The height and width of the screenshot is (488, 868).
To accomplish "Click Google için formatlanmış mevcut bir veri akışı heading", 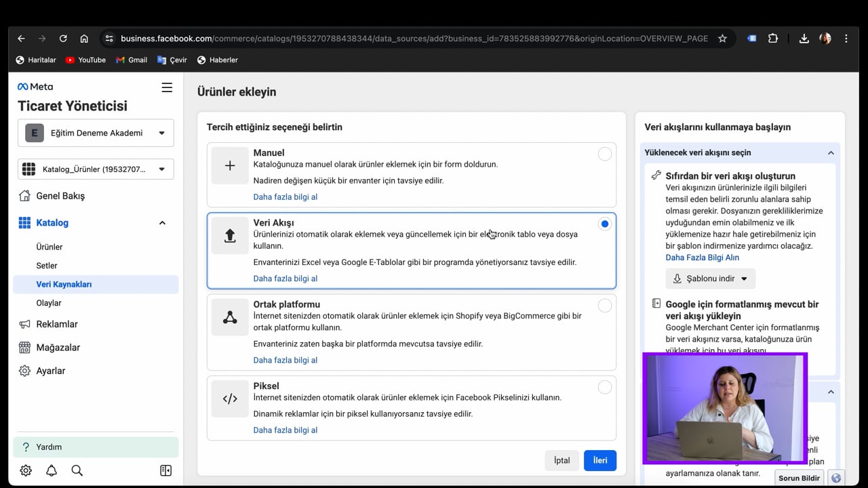I will pos(742,310).
